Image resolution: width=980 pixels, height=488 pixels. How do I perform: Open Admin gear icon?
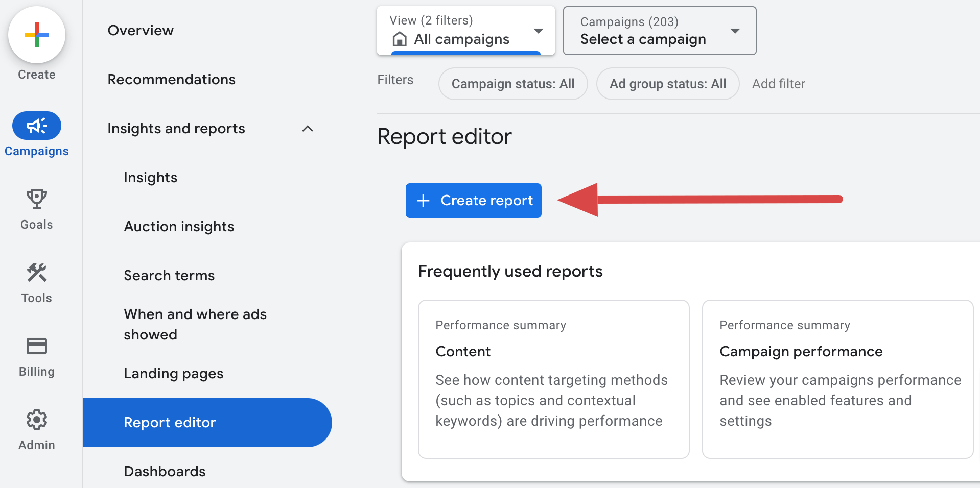click(x=37, y=420)
